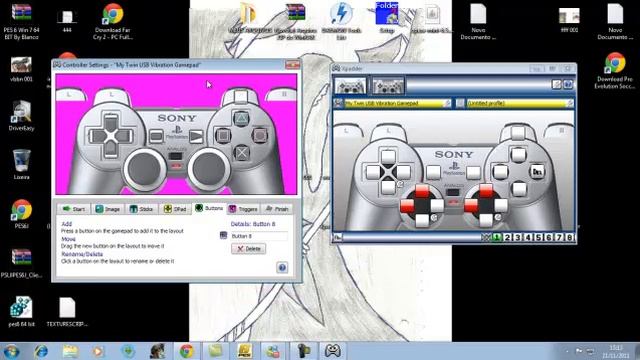Click the Xpadder gamepad taskbar icon
The image size is (640, 360).
pyautogui.click(x=333, y=351)
